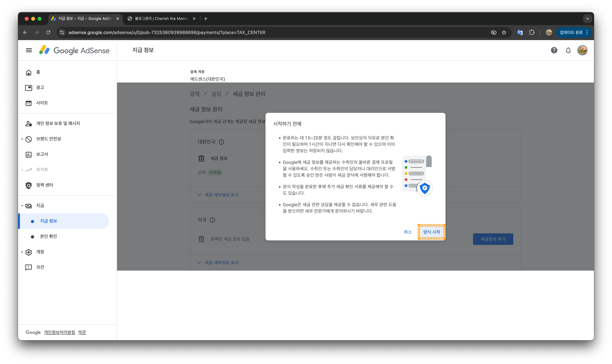
Task: Click 취소 in the dialog
Action: [408, 232]
